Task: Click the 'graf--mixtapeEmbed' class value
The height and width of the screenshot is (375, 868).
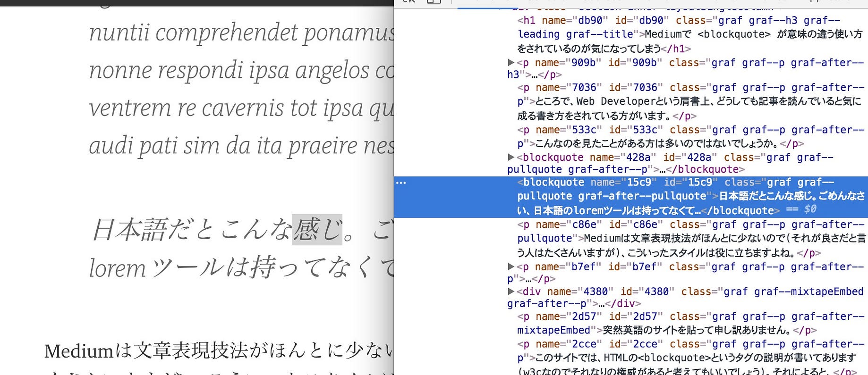Action: click(x=808, y=292)
